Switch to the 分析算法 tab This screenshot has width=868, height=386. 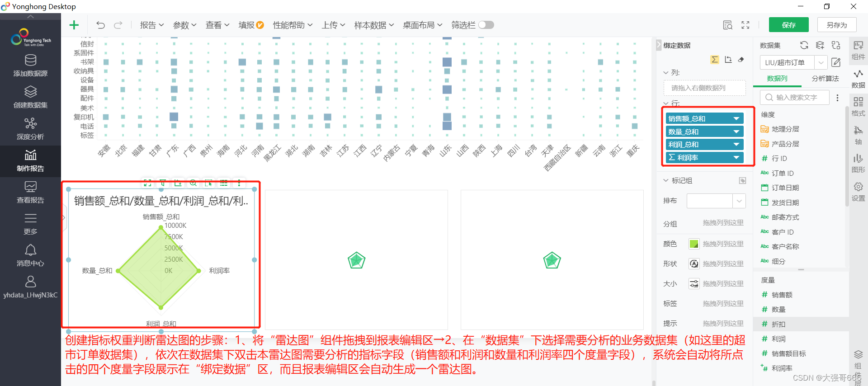825,79
